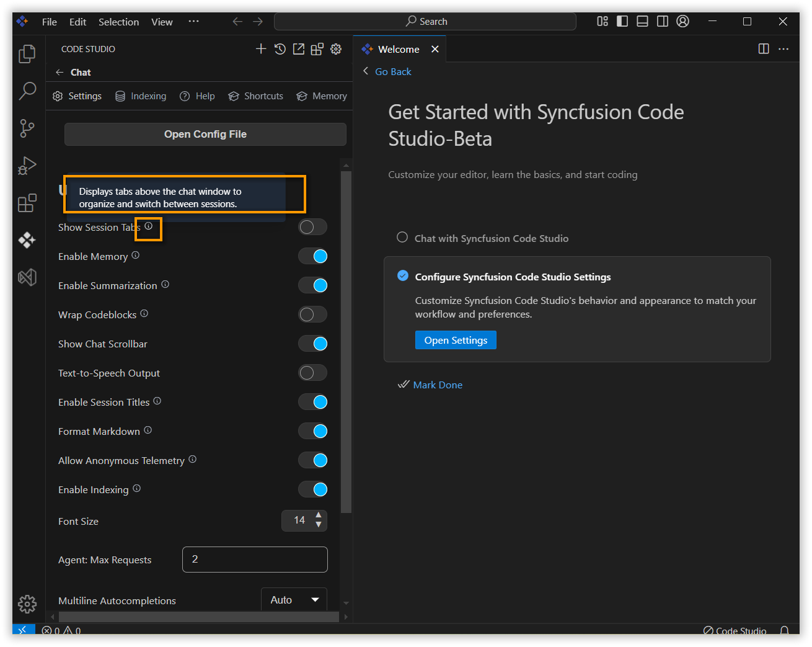Open the Search view in activity bar

tap(27, 91)
